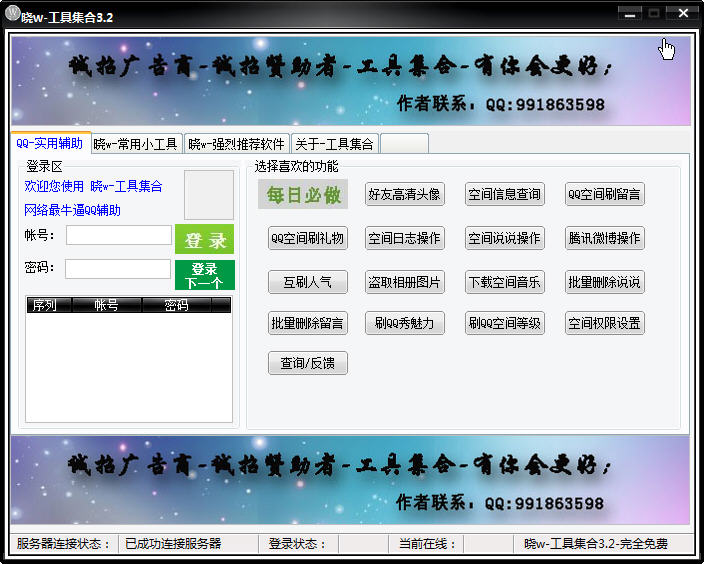Click 欢迎您使用 晓w-工具集合 text

point(93,186)
